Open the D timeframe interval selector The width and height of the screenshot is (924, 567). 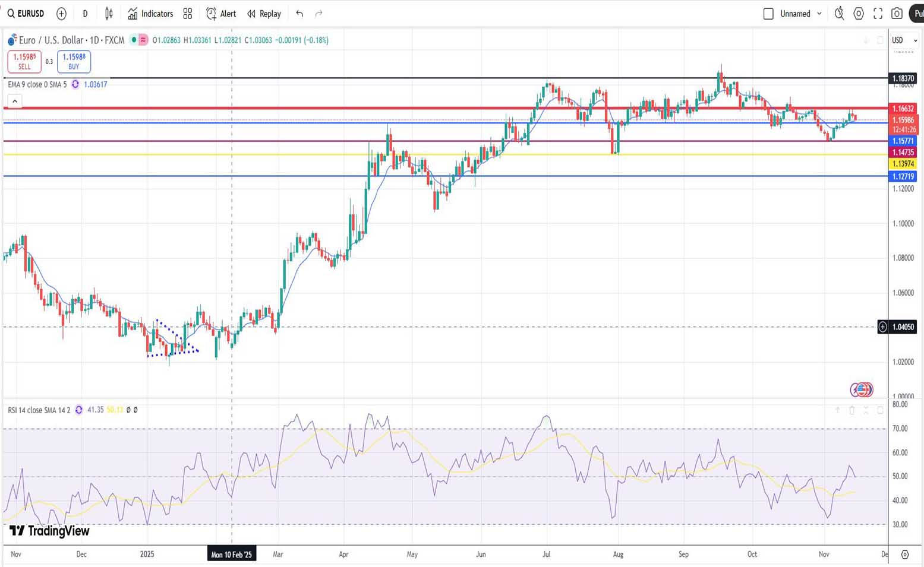coord(85,14)
